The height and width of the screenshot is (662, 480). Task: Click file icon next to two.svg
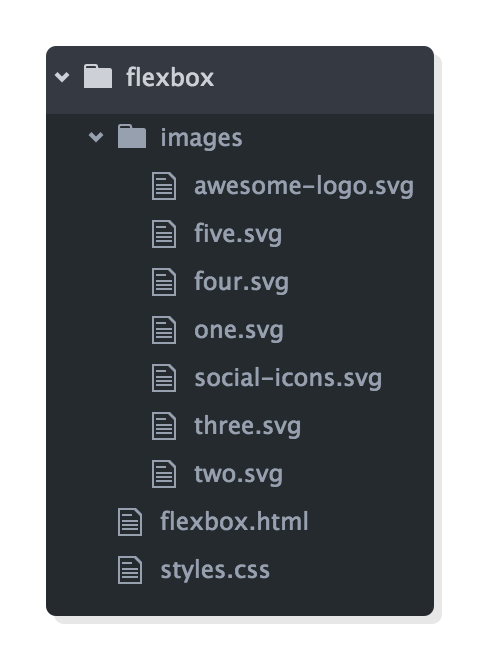[x=164, y=474]
